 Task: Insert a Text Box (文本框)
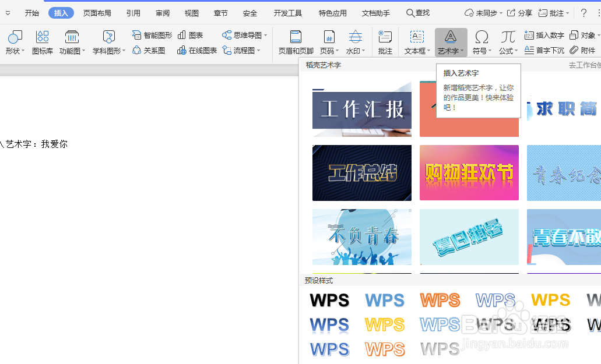click(417, 42)
